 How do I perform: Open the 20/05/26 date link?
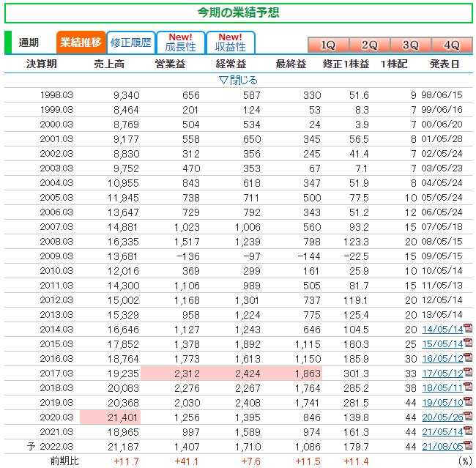pyautogui.click(x=443, y=417)
